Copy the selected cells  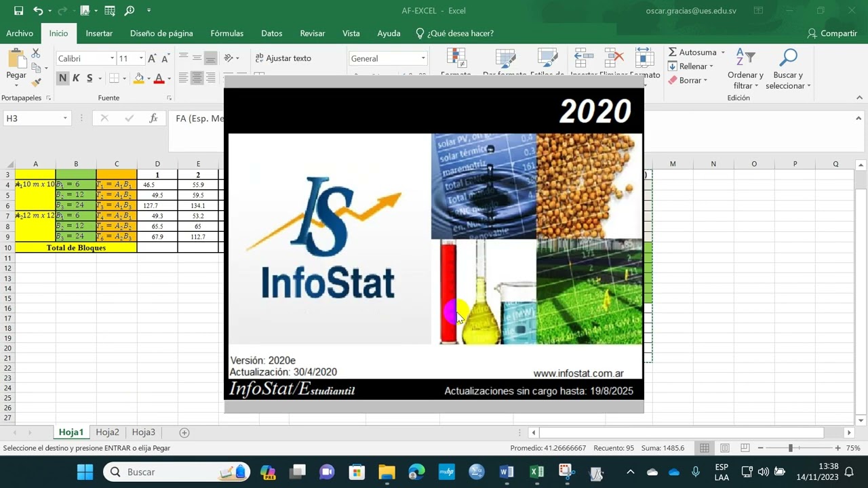click(36, 68)
